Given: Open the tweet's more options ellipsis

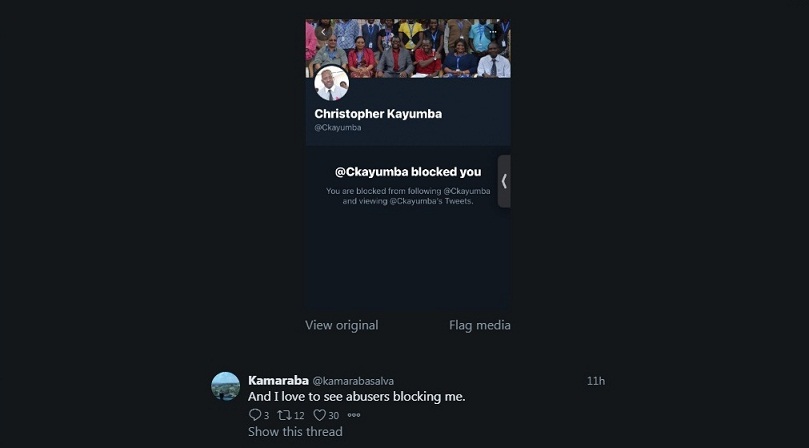Looking at the screenshot, I should 354,415.
